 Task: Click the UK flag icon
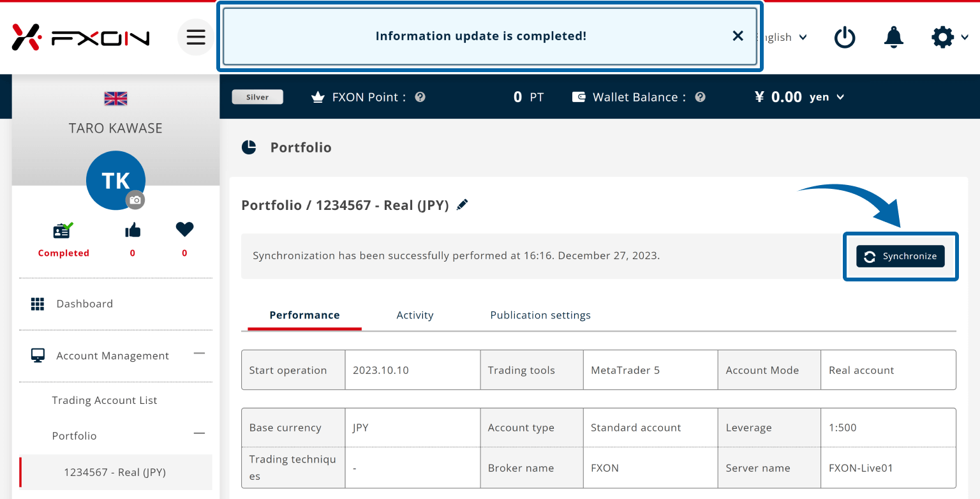tap(115, 98)
